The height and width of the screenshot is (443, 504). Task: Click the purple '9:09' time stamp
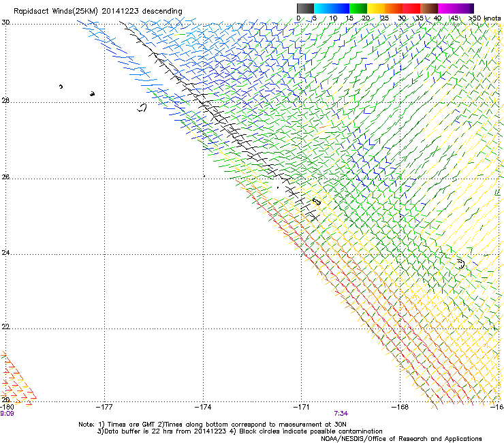[x=7, y=414]
